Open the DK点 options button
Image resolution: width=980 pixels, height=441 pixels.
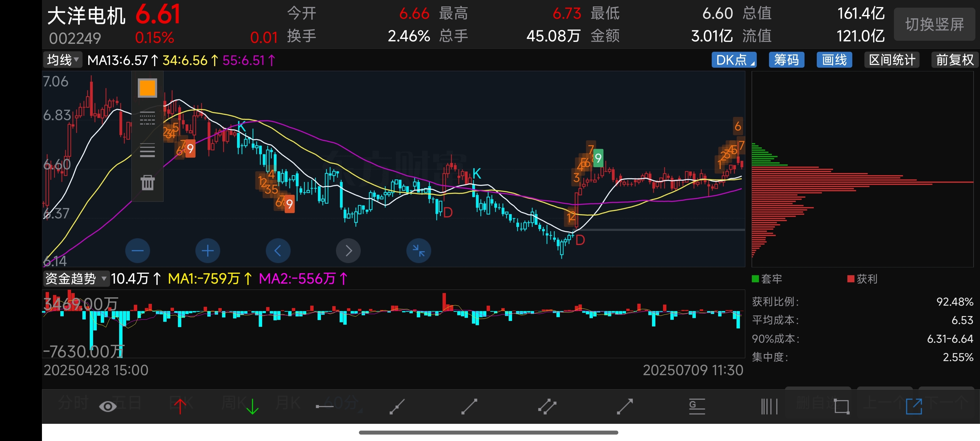734,60
